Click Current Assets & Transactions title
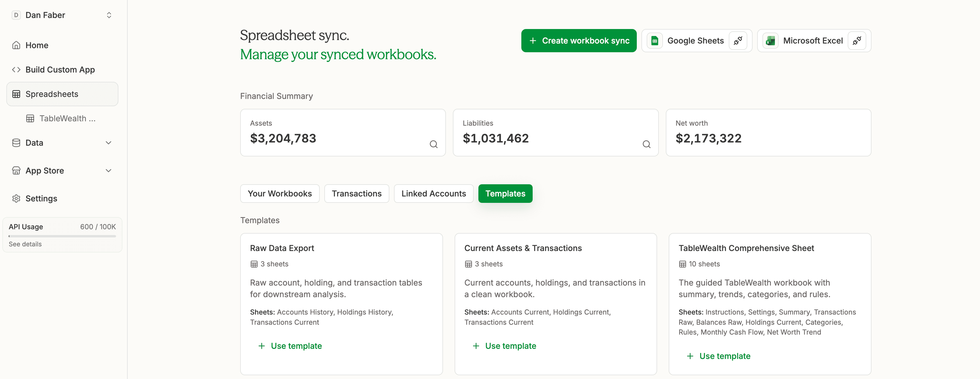980x379 pixels. click(x=523, y=248)
